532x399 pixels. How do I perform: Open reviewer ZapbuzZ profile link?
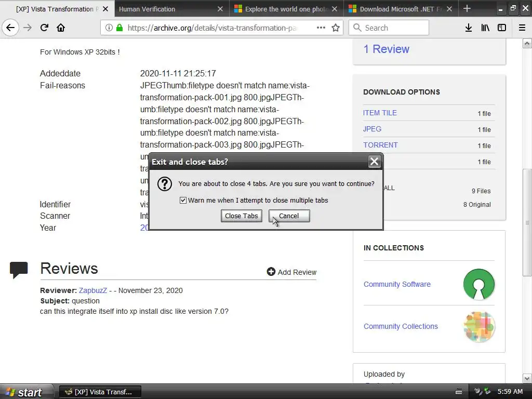click(x=93, y=290)
